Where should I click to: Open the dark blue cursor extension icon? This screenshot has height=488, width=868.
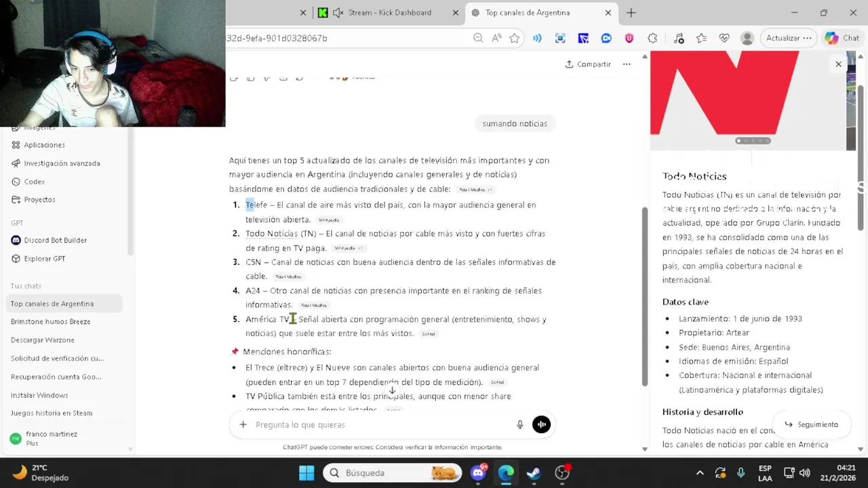pos(583,39)
